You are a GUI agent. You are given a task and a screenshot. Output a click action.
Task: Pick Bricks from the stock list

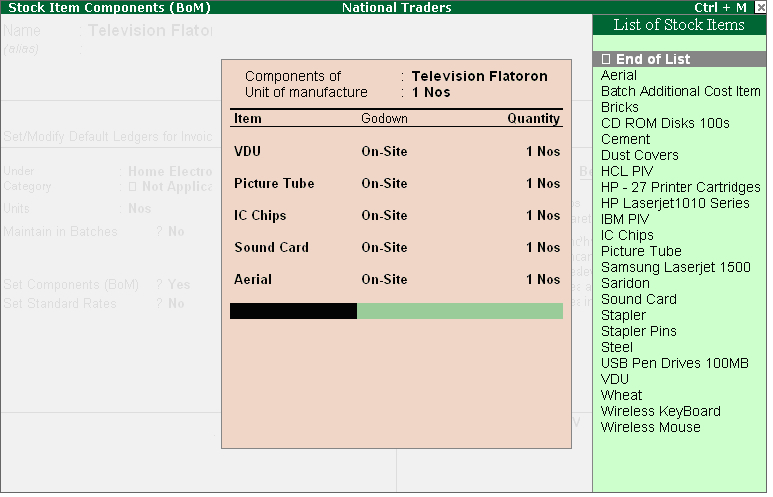619,107
